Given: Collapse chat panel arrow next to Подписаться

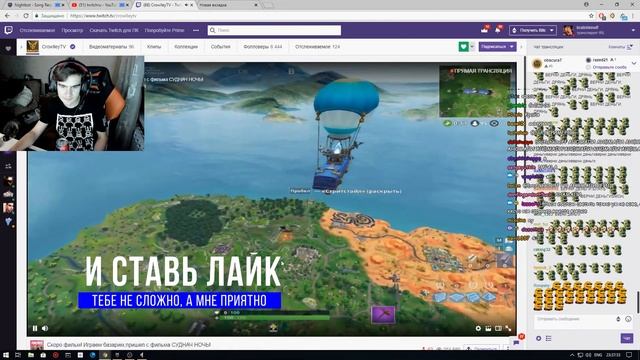Looking at the screenshot, I should (x=521, y=47).
